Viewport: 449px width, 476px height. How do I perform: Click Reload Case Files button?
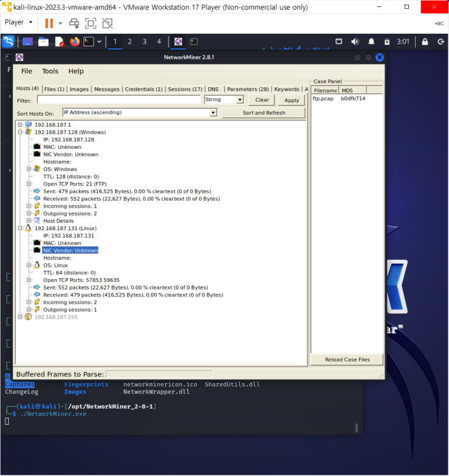click(x=347, y=359)
